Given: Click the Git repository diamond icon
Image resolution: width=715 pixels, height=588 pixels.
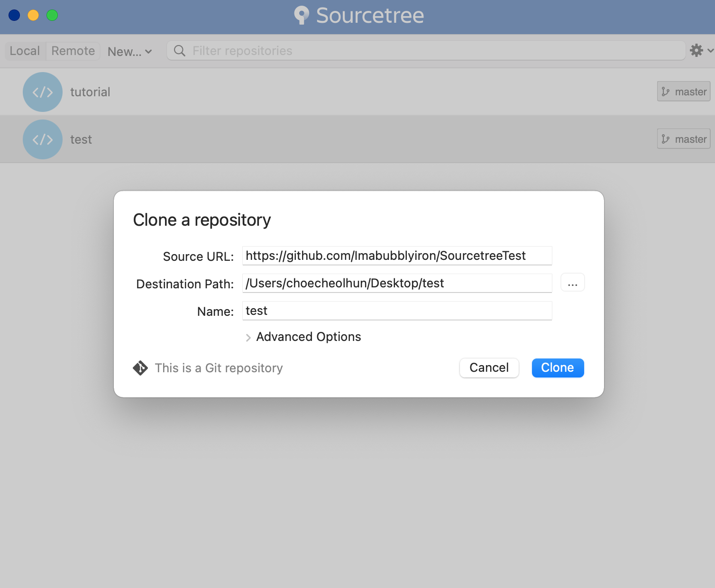Looking at the screenshot, I should coord(140,368).
